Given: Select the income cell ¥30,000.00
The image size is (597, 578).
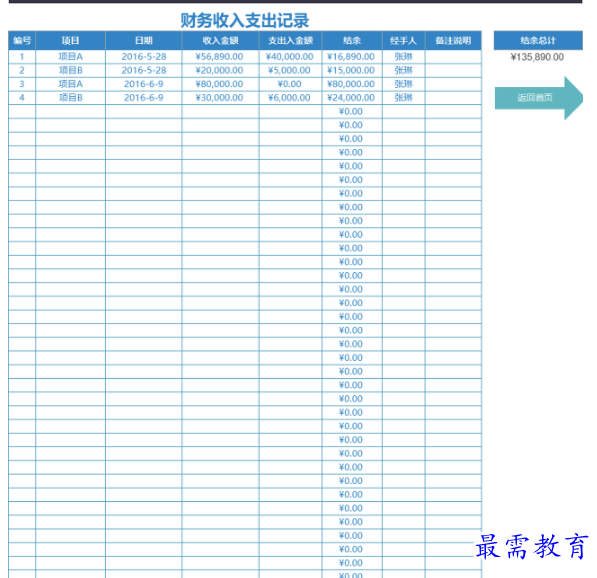Looking at the screenshot, I should click(220, 98).
